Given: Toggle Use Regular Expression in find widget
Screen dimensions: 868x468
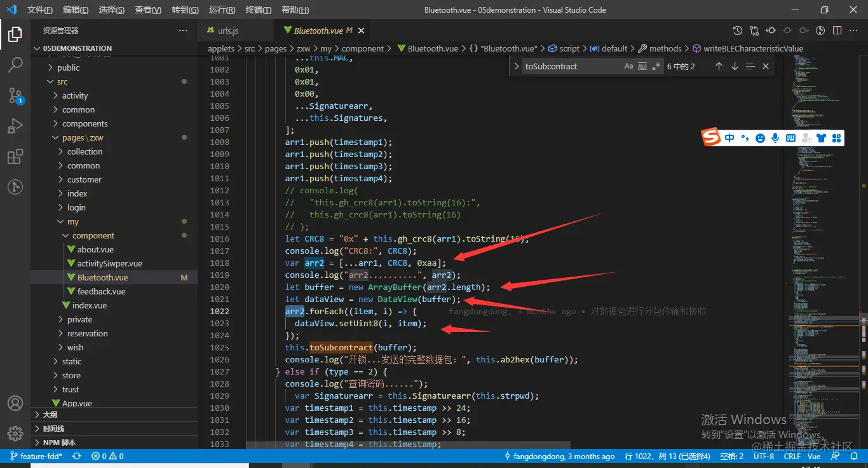Looking at the screenshot, I should click(656, 66).
